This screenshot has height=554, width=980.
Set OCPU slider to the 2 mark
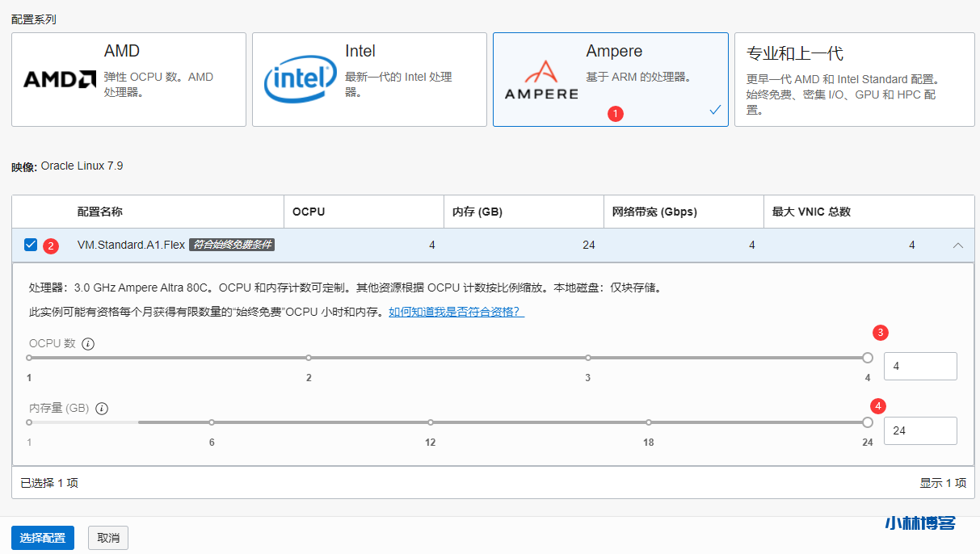(309, 358)
